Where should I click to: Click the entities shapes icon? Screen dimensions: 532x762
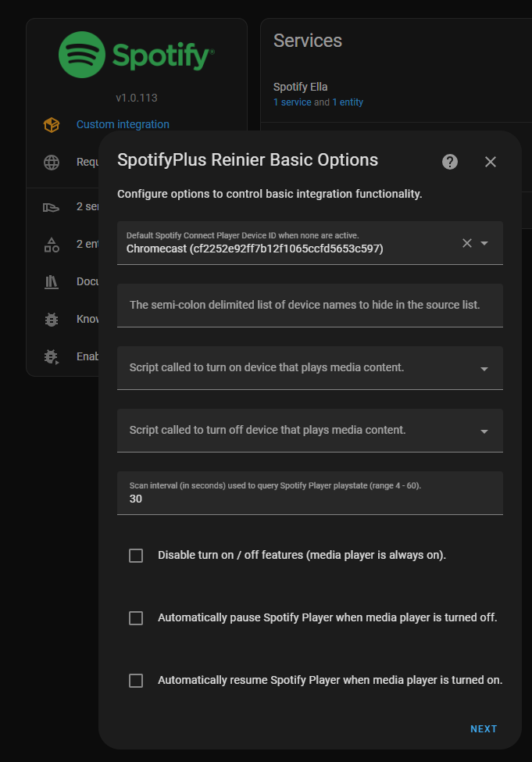[52, 245]
